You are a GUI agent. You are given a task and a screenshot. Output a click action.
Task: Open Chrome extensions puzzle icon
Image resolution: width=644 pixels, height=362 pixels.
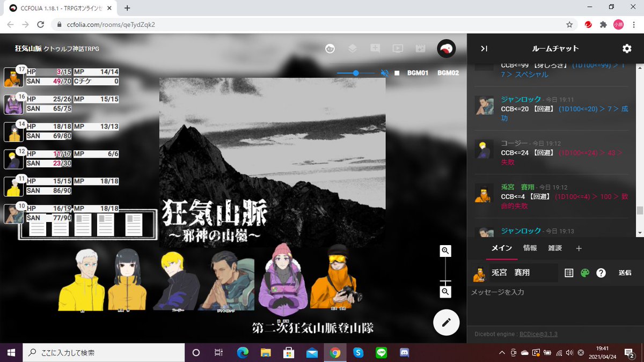coord(603,25)
